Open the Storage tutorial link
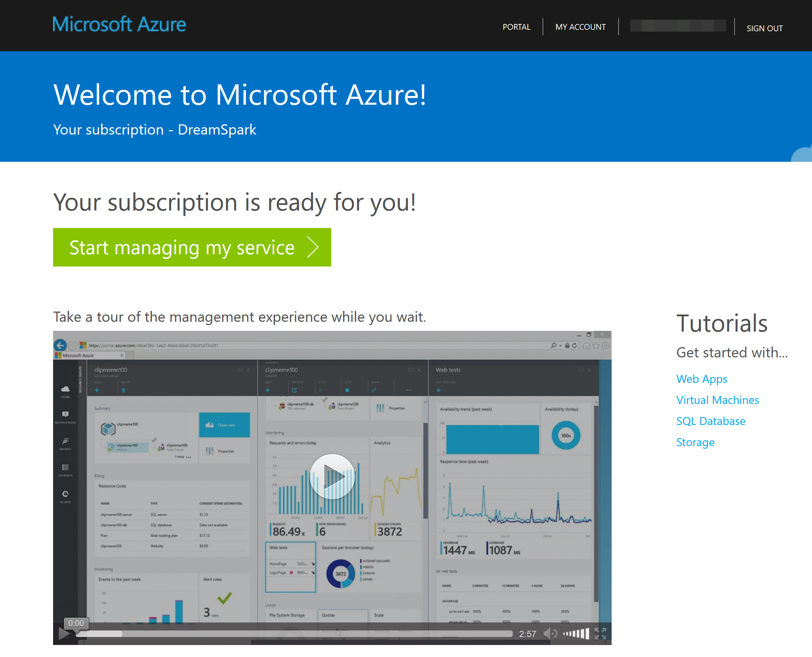Screen dimensions: 812x657 tap(695, 442)
